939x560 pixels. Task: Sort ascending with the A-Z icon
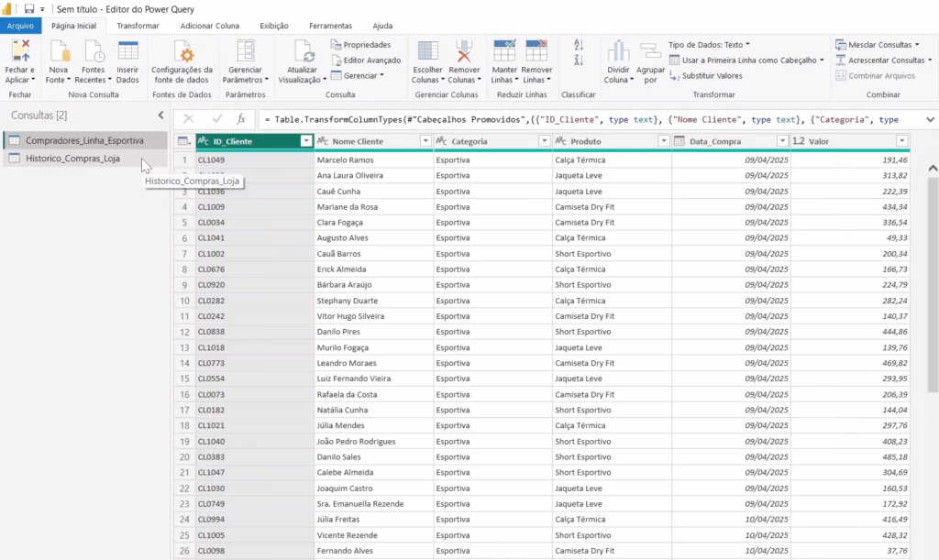point(579,45)
